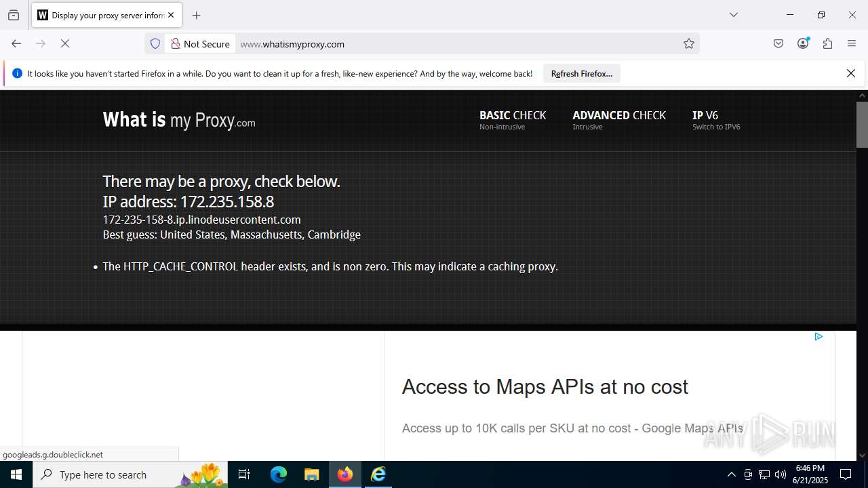This screenshot has width=868, height=488.
Task: Go back to previous page
Action: point(16,43)
